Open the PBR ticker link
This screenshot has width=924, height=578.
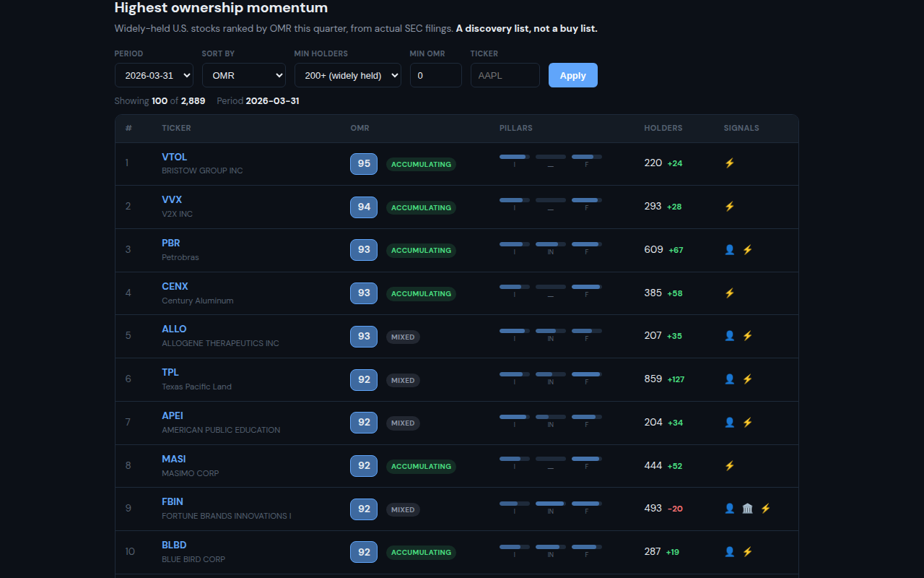(171, 243)
